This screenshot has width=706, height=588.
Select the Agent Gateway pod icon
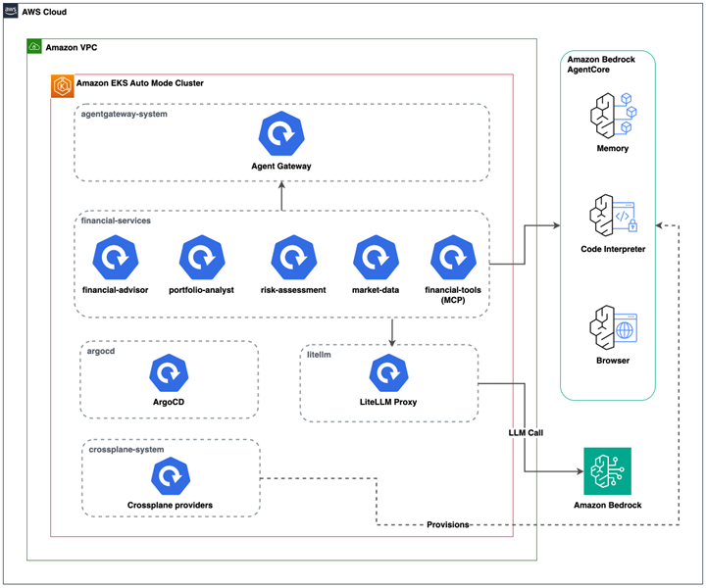pyautogui.click(x=281, y=134)
